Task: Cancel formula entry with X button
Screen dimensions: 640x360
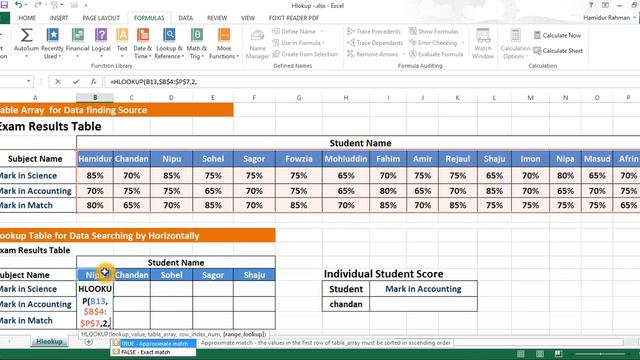Action: [58, 82]
